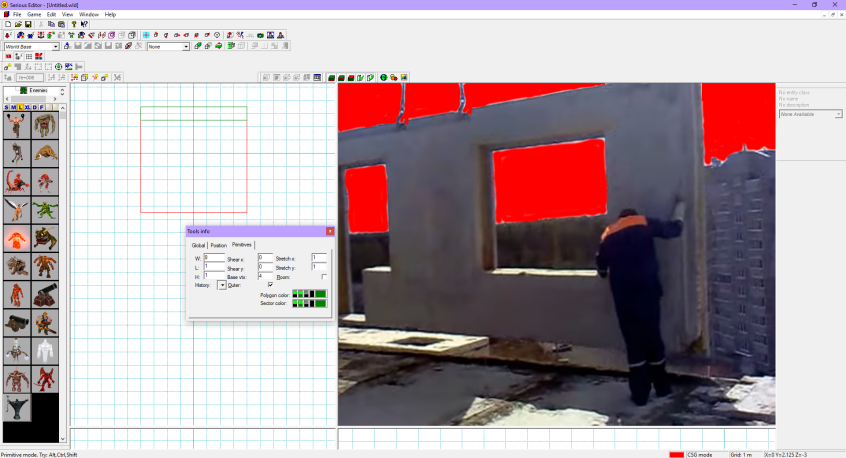This screenshot has height=458, width=846.
Task: Click the Sector color wide green swatch
Action: click(320, 304)
